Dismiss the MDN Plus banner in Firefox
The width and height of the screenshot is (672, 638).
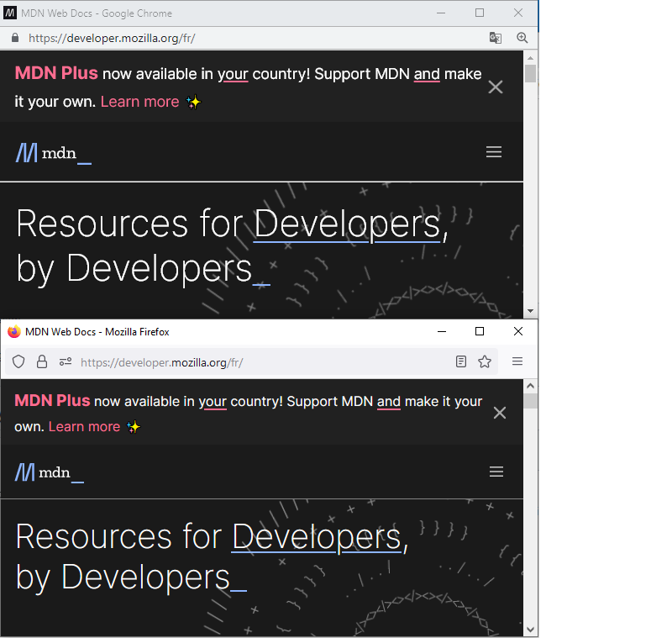click(500, 412)
